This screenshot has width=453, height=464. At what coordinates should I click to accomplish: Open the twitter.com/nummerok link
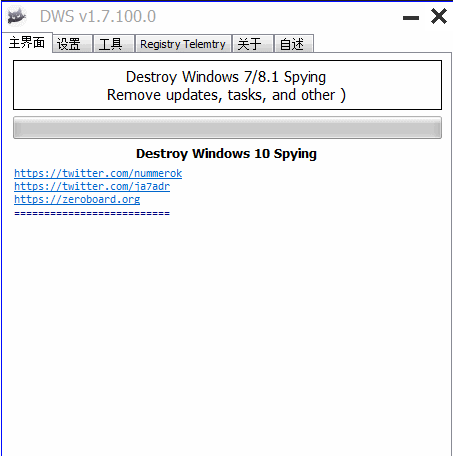click(x=98, y=173)
